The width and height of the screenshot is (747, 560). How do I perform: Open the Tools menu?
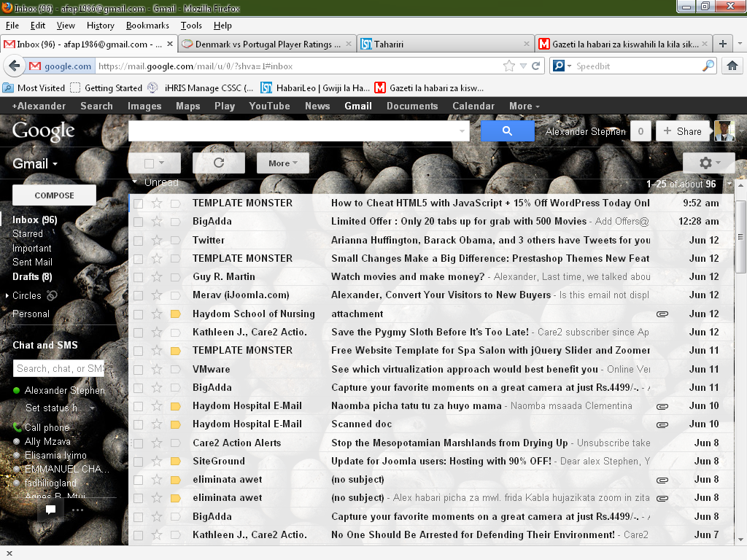pyautogui.click(x=191, y=26)
